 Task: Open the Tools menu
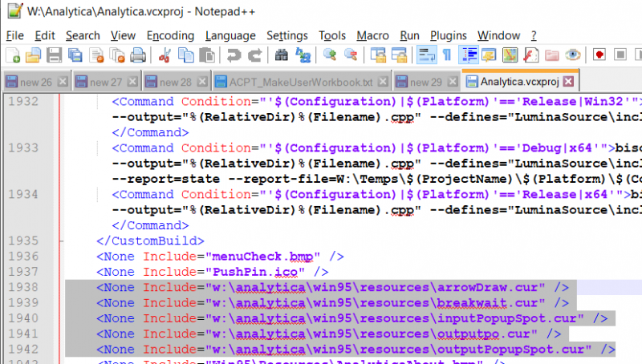pyautogui.click(x=332, y=36)
